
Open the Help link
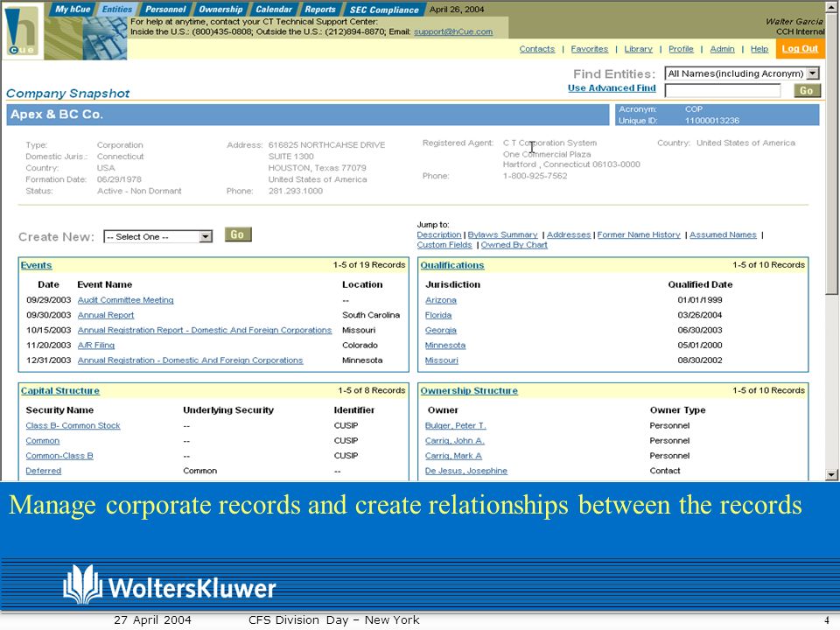(759, 49)
